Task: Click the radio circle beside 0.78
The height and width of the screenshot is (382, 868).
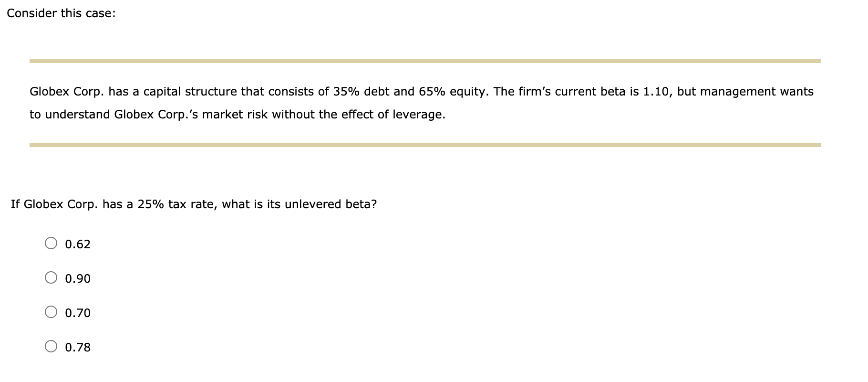Action: pos(52,347)
